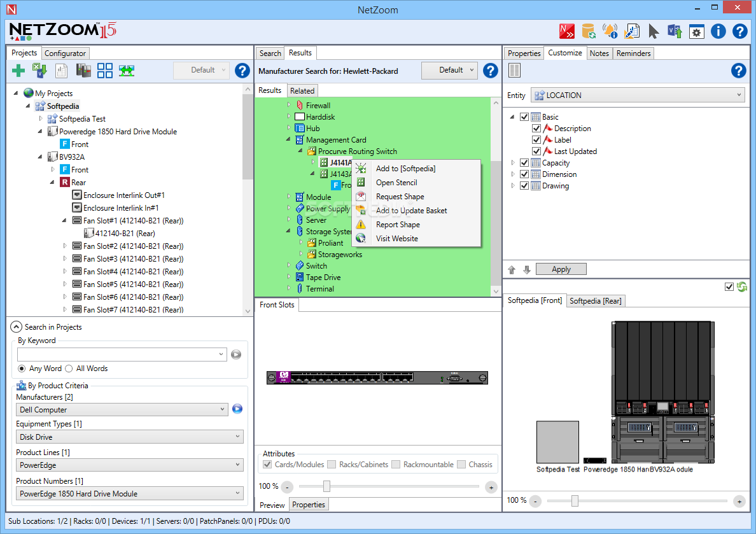Image resolution: width=756 pixels, height=534 pixels.
Task: Click the database refresh icon in header
Action: [x=588, y=31]
